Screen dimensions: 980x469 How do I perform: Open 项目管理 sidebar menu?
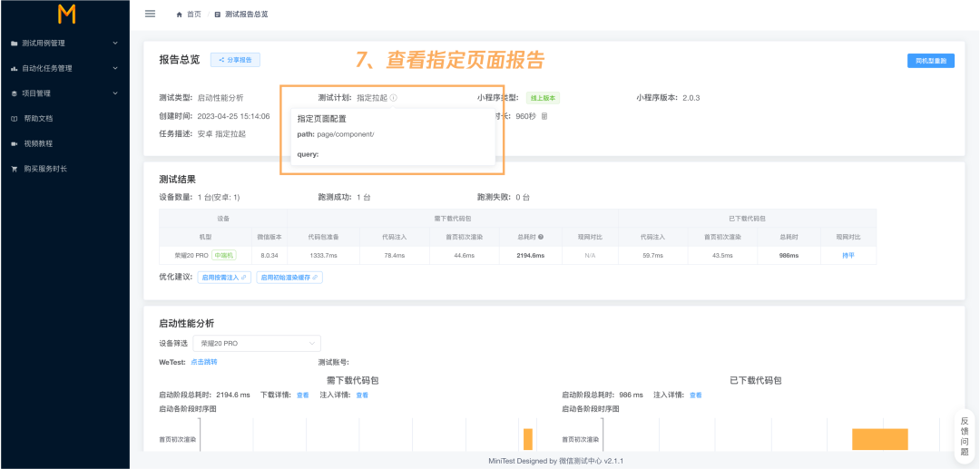click(x=64, y=93)
